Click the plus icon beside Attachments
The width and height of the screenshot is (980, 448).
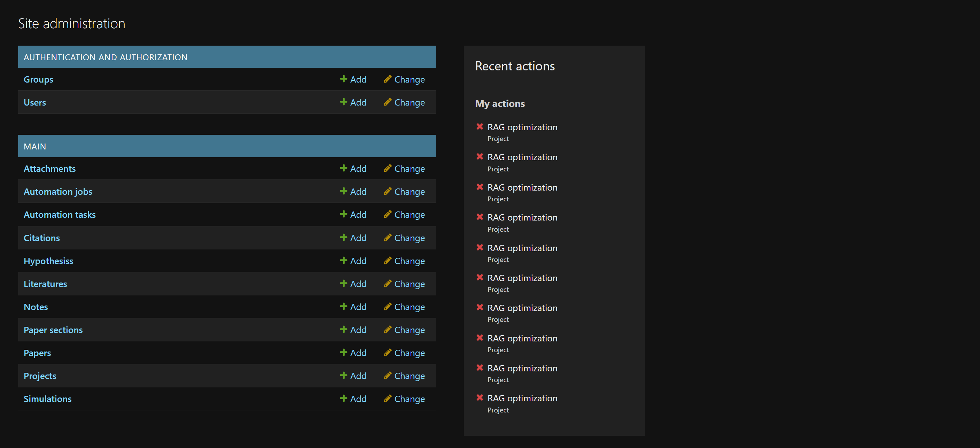tap(343, 168)
